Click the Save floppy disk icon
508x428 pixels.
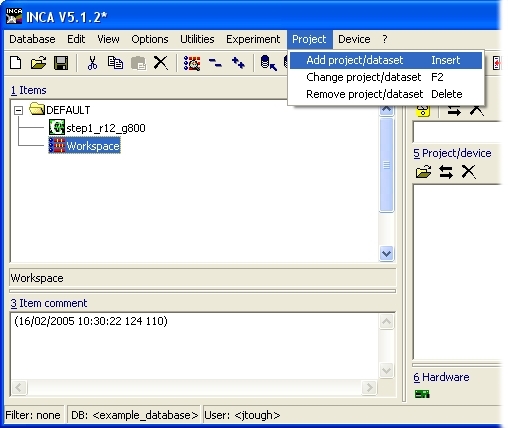click(x=61, y=63)
